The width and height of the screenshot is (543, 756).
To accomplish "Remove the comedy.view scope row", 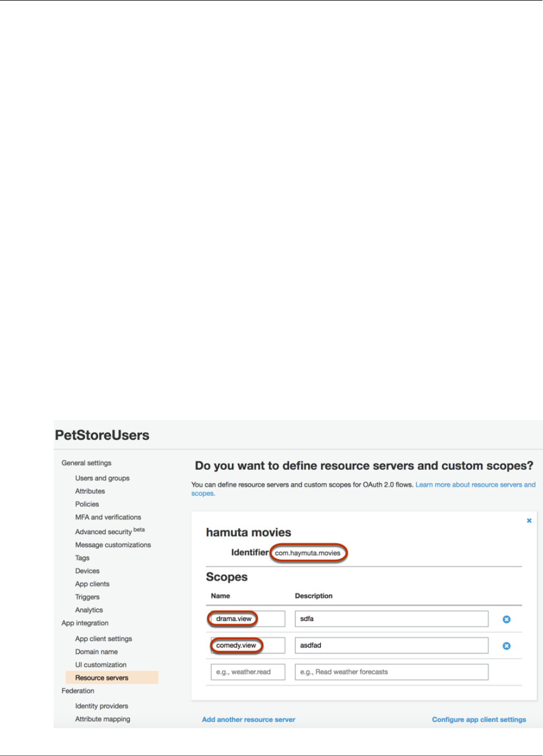I will point(506,646).
